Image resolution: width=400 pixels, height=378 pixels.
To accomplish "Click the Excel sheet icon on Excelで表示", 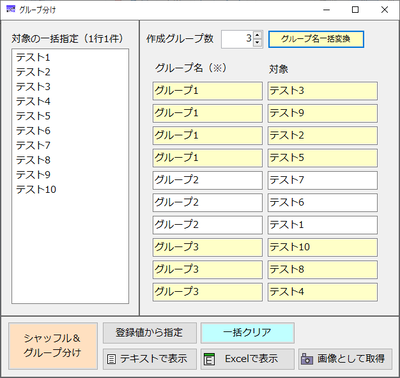I will [x=209, y=359].
